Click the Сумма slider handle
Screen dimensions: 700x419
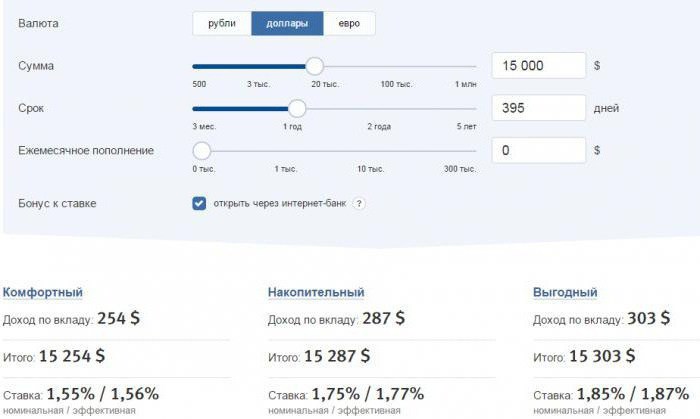tap(314, 66)
